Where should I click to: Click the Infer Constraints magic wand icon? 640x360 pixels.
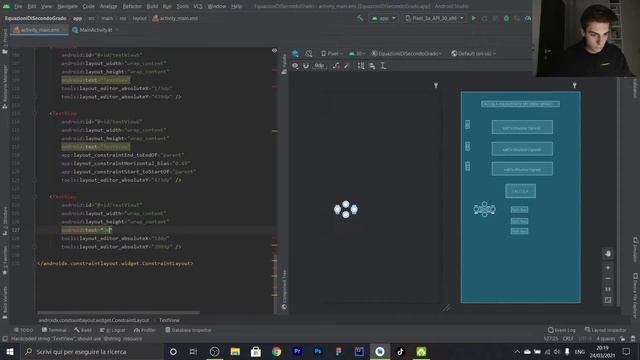click(347, 66)
